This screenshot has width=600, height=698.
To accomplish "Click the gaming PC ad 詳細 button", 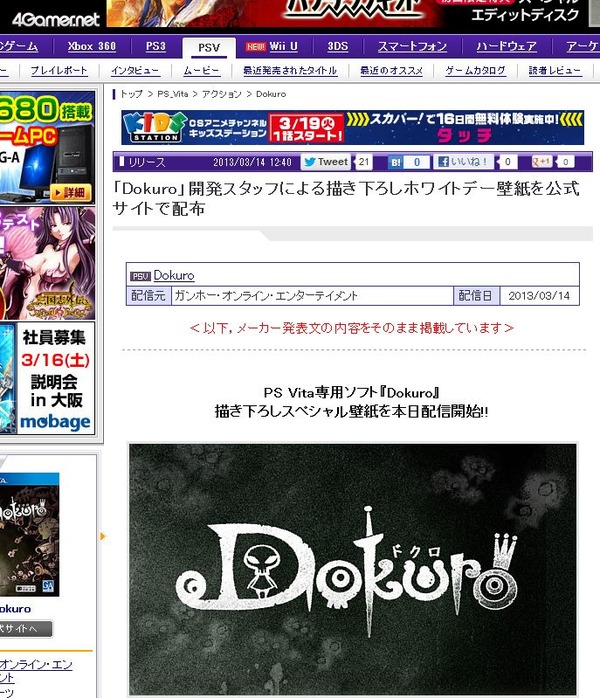I will coord(71,193).
